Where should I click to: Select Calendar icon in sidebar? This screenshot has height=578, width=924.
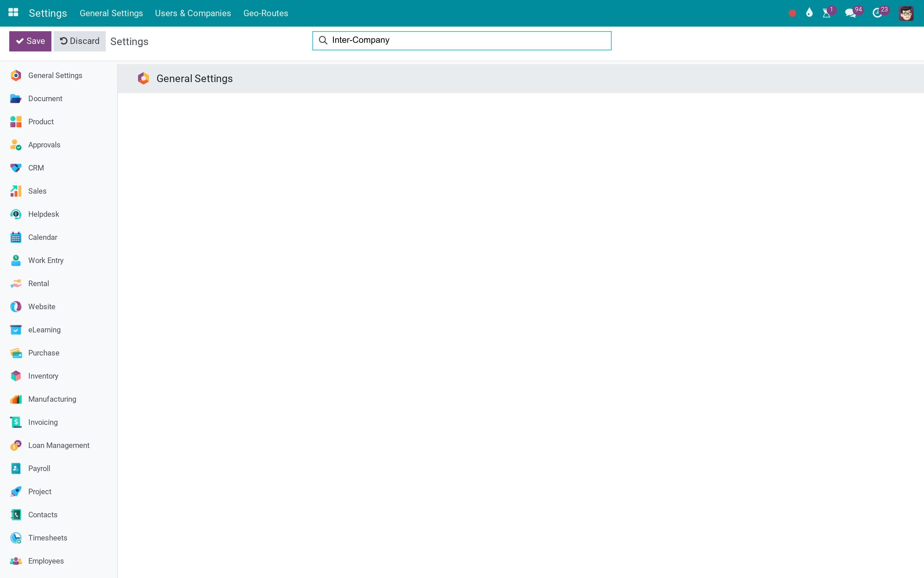[16, 237]
